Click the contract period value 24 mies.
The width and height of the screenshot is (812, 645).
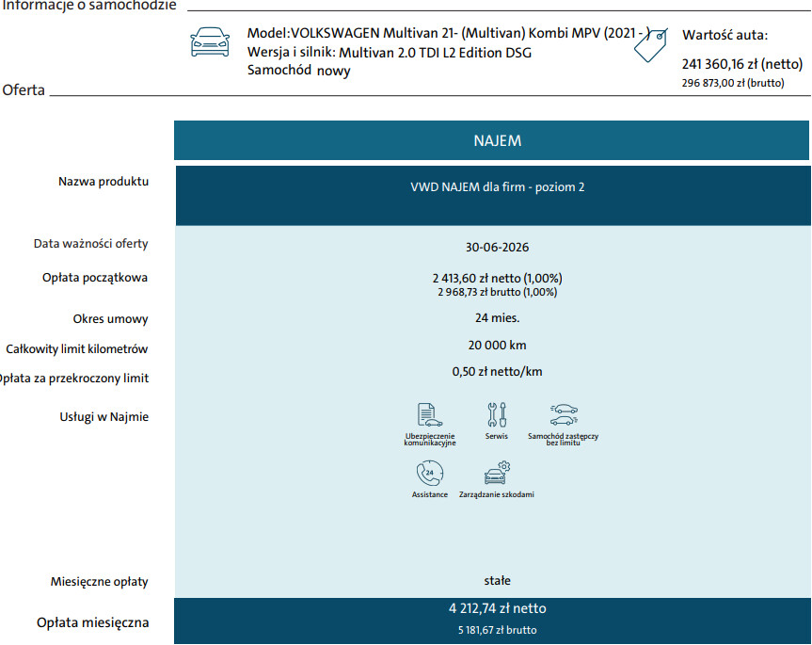(497, 317)
